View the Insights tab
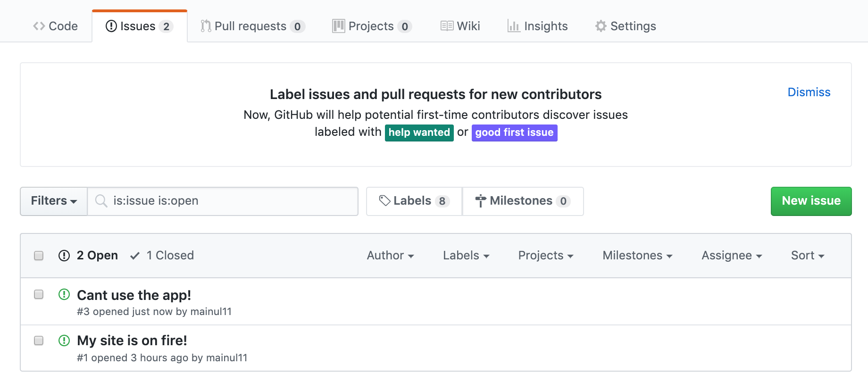 [x=537, y=26]
